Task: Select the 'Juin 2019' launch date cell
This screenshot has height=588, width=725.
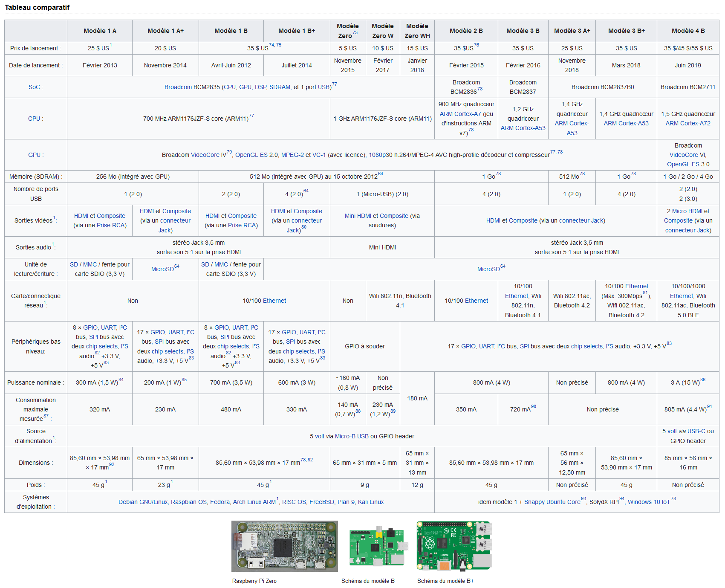Action: click(688, 65)
